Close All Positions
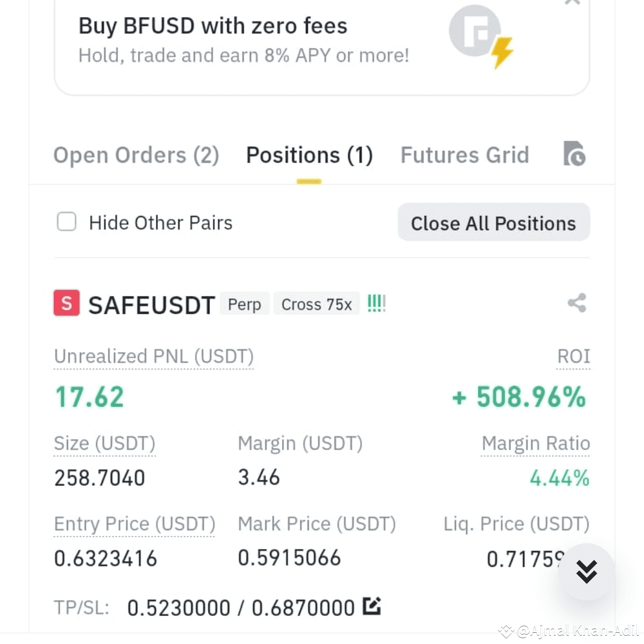644x644 pixels. tap(494, 222)
